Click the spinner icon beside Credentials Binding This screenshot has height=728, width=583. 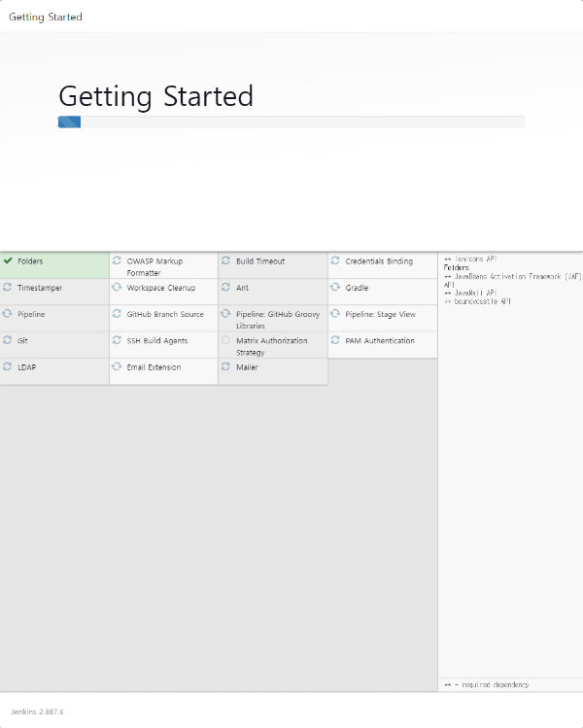coord(335,260)
